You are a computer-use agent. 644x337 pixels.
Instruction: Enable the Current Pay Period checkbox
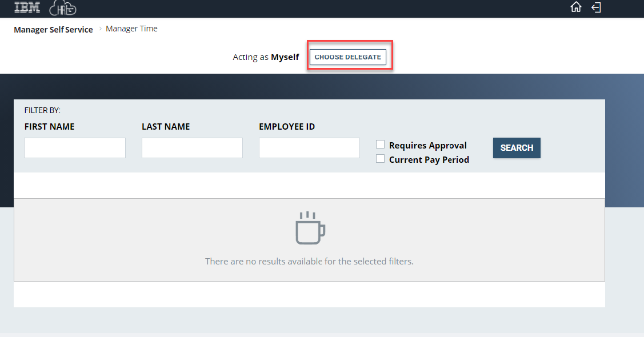(381, 158)
